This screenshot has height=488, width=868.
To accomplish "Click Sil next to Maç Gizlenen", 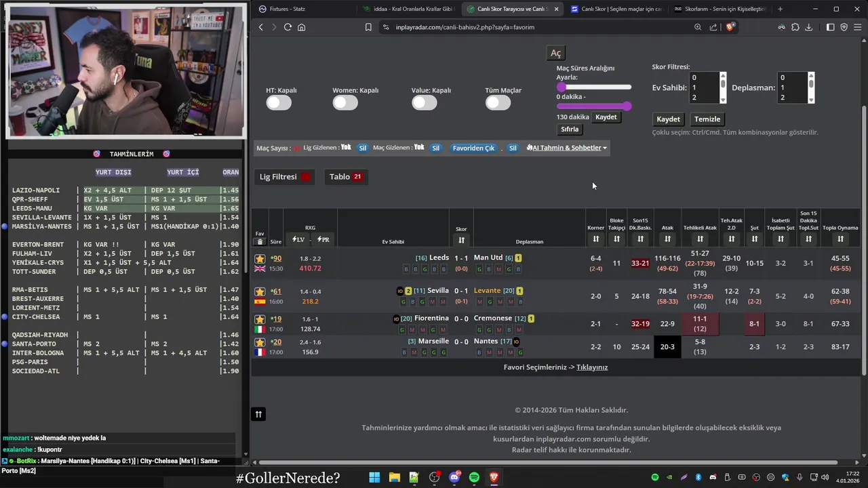I will (x=435, y=148).
